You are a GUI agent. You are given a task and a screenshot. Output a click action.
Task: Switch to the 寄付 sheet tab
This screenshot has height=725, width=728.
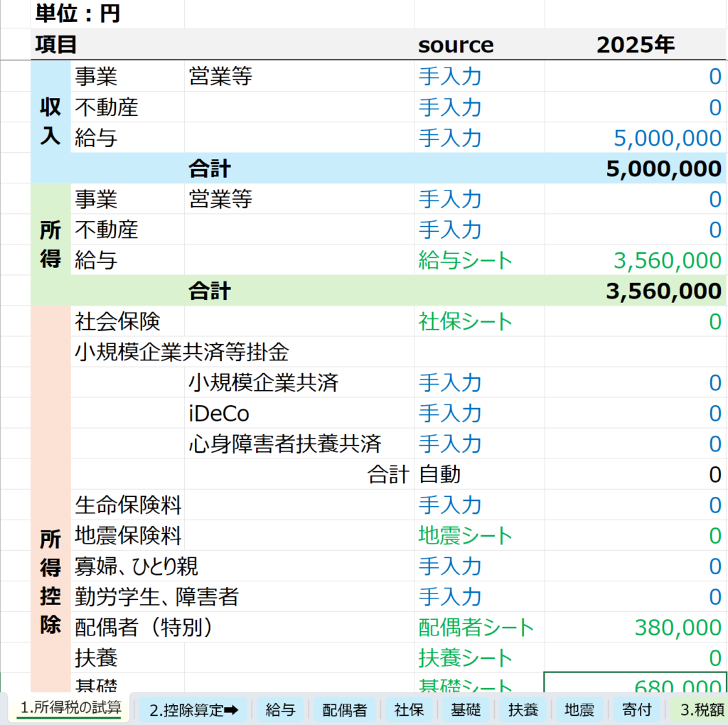coord(636,709)
